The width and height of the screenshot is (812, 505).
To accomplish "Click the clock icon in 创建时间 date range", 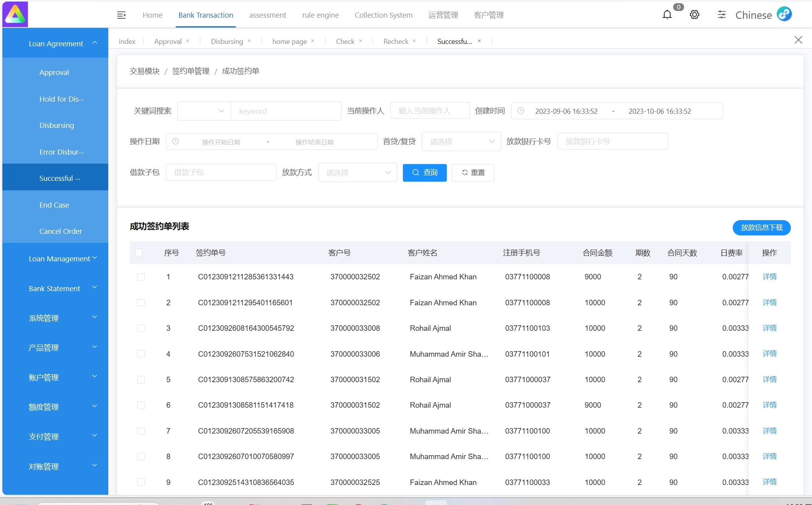I will pyautogui.click(x=521, y=111).
